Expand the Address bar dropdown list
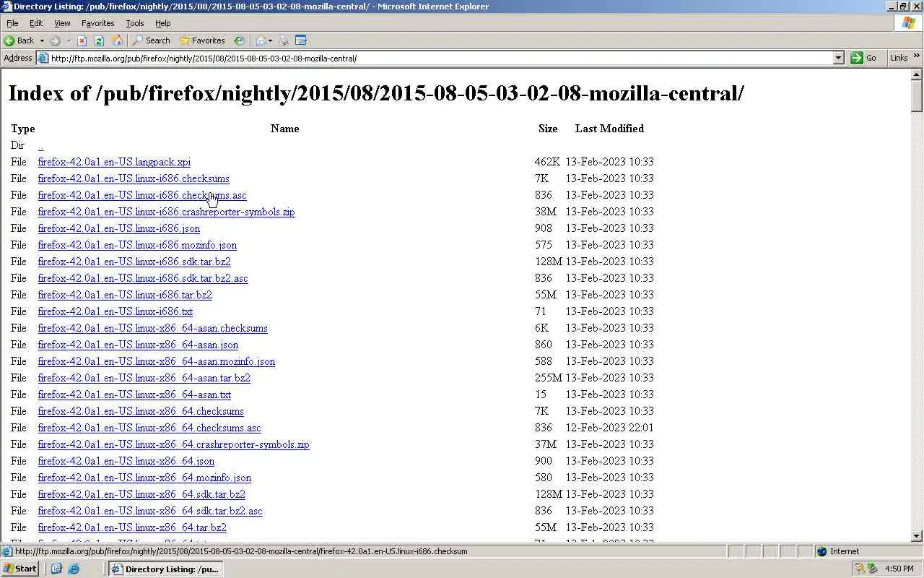This screenshot has height=578, width=924. pos(838,58)
